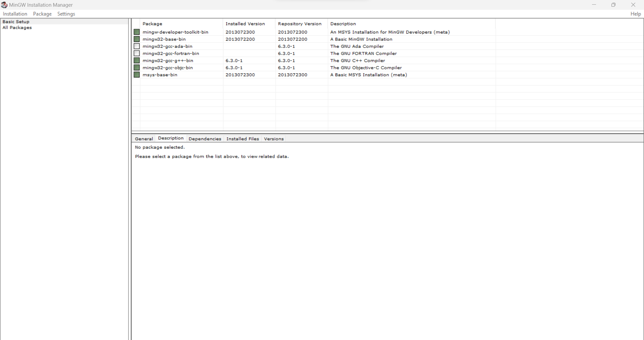Toggle the mingw32-gcc-objc-bin package checkbox
The width and height of the screenshot is (644, 340).
click(x=137, y=68)
